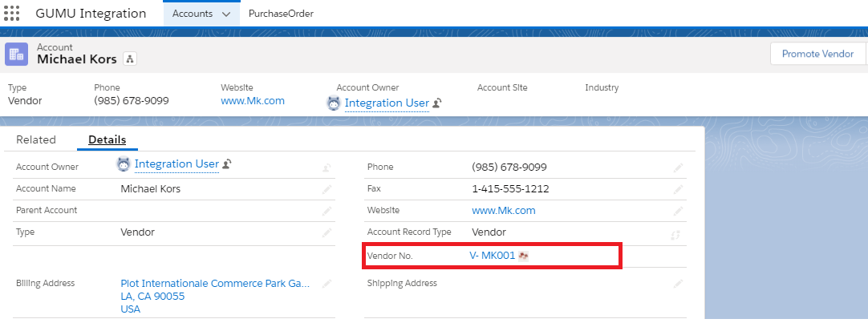
Task: Switch to the Related tab
Action: click(36, 140)
